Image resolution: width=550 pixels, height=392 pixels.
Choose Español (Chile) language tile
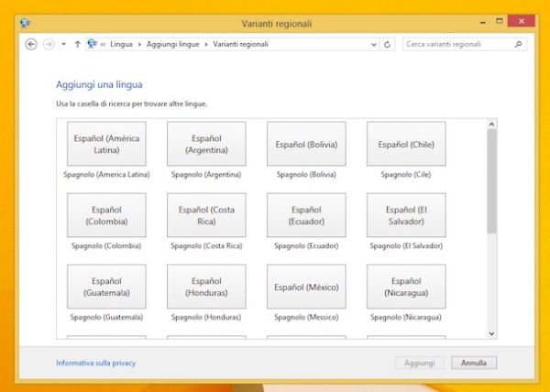pyautogui.click(x=406, y=144)
